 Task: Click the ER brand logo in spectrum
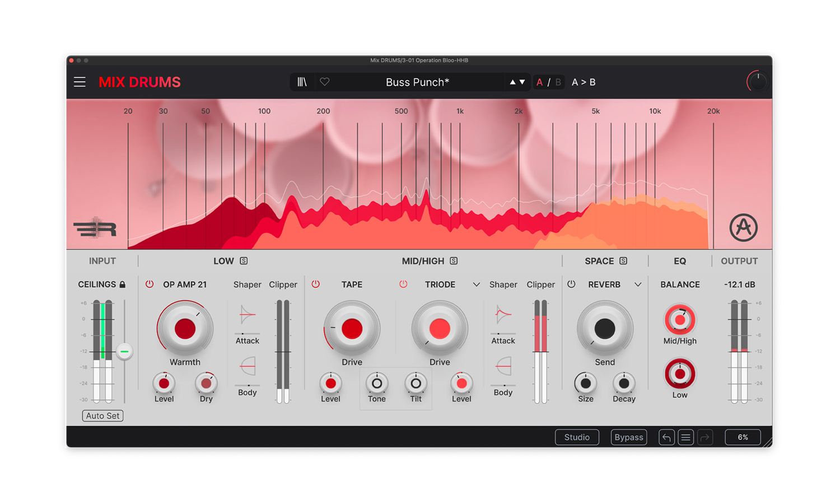click(95, 228)
